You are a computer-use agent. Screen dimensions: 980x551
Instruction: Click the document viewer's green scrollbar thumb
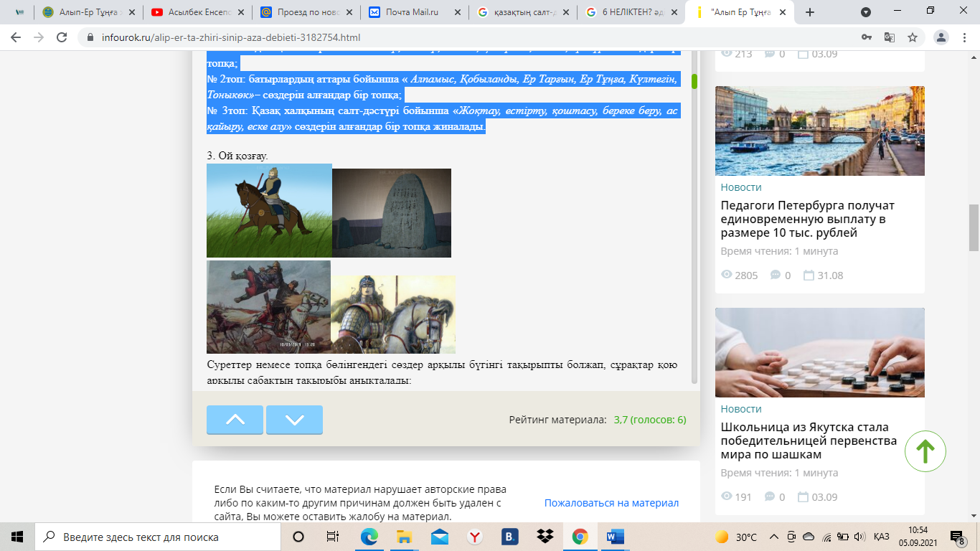point(694,81)
